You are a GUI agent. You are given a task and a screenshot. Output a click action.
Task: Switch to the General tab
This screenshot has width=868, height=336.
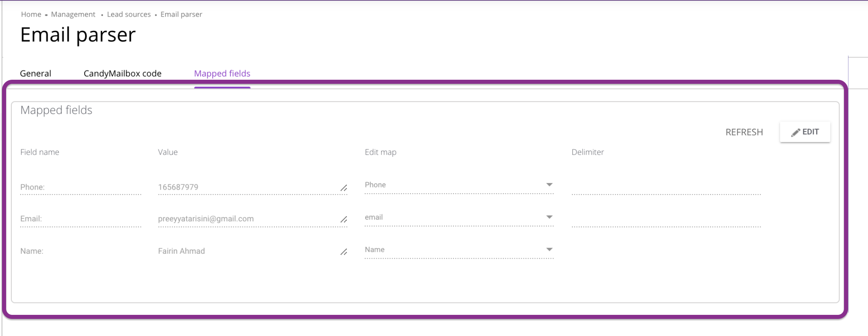coord(35,74)
